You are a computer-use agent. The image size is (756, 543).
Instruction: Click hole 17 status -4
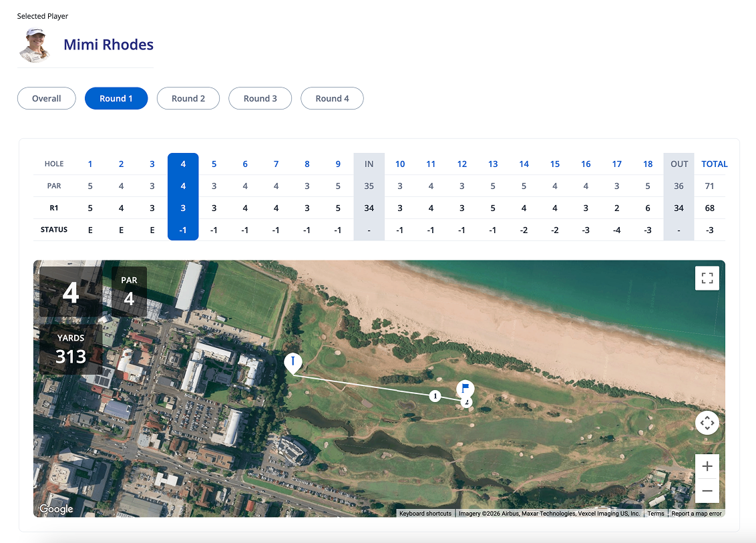(x=616, y=230)
